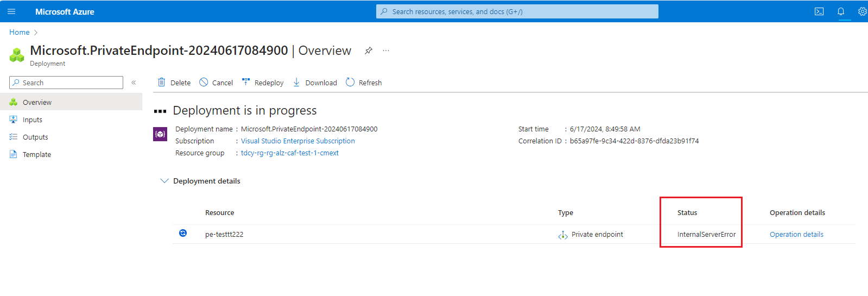
Task: Click the Resource column header
Action: click(x=220, y=212)
